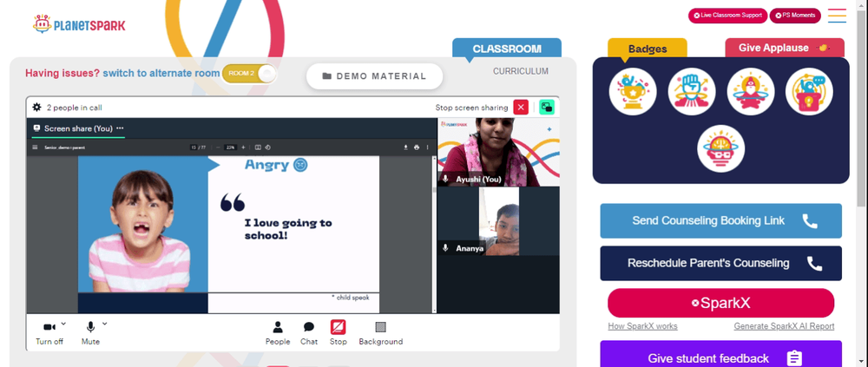Open PDF viewer more actions menu

tap(427, 147)
